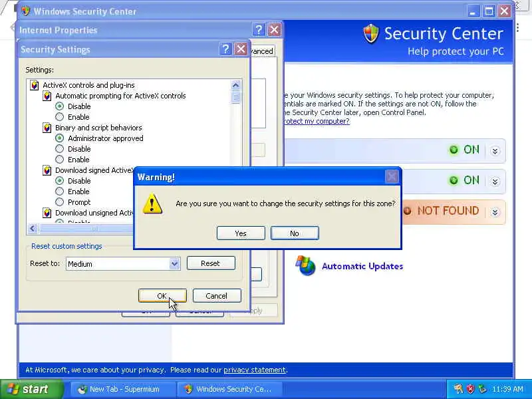Screen dimensions: 532x399
Task: Maximize the Windows Security Center window
Action: pyautogui.click(x=489, y=11)
